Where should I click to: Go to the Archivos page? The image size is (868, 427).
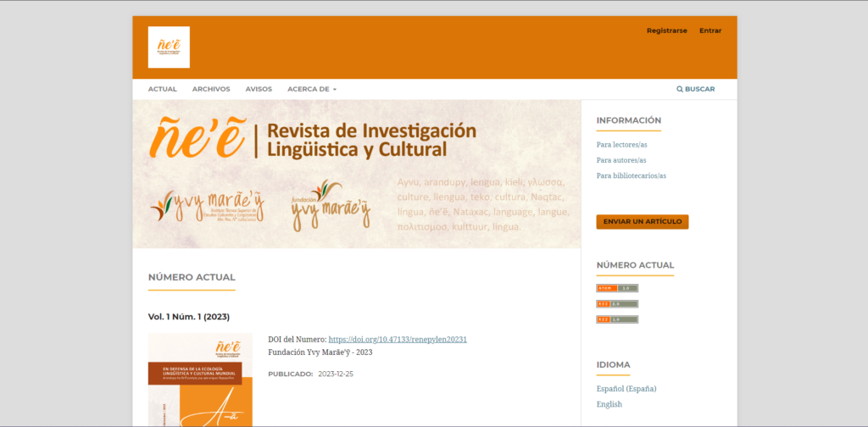[x=211, y=89]
